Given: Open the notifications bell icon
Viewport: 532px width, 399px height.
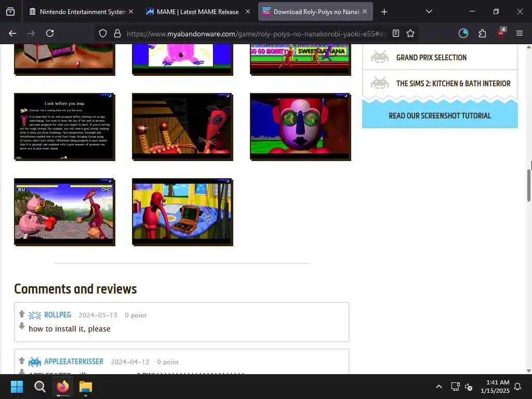Looking at the screenshot, I should pos(517,387).
